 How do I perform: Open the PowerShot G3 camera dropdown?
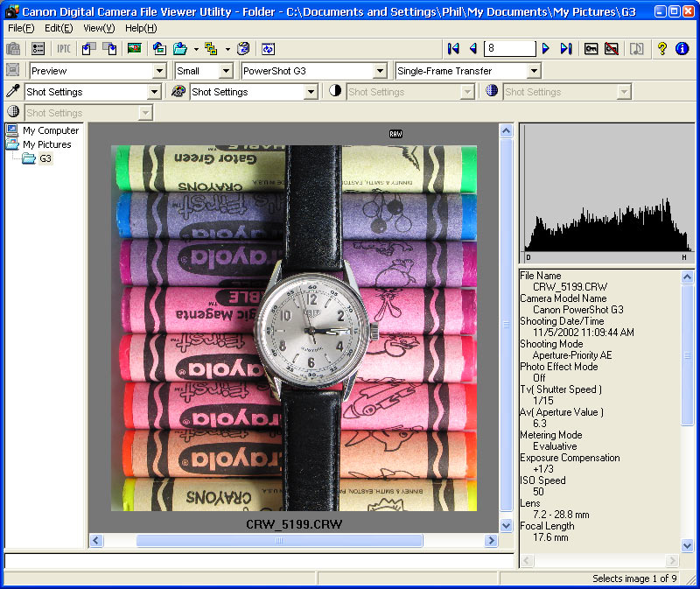point(380,71)
